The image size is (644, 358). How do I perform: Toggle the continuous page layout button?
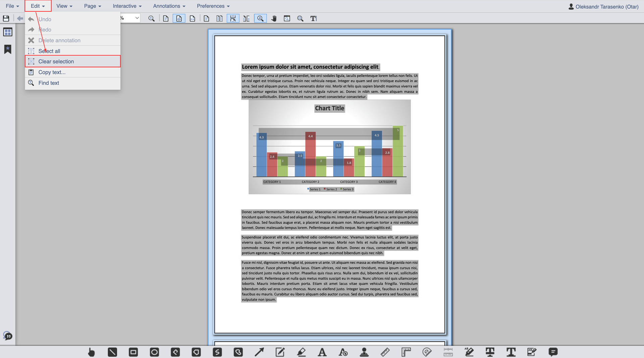click(233, 18)
